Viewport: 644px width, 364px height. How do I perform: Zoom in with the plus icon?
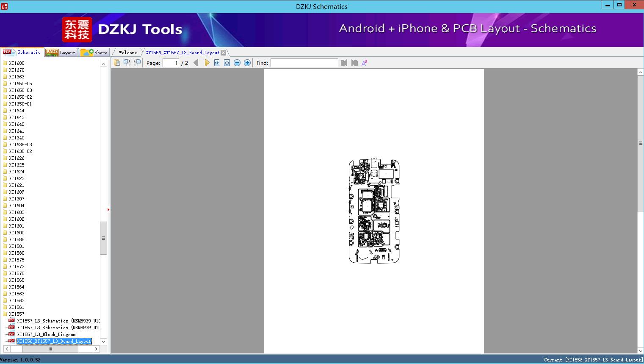coord(247,63)
